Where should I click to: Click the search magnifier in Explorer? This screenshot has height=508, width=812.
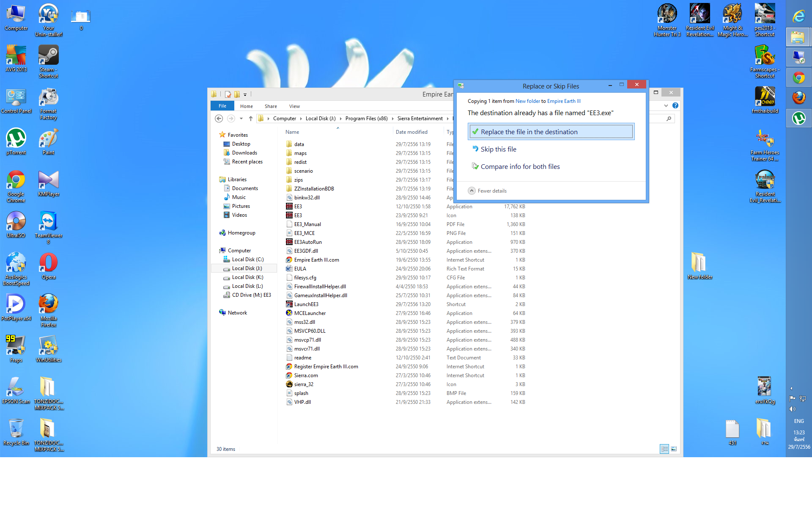click(x=669, y=119)
